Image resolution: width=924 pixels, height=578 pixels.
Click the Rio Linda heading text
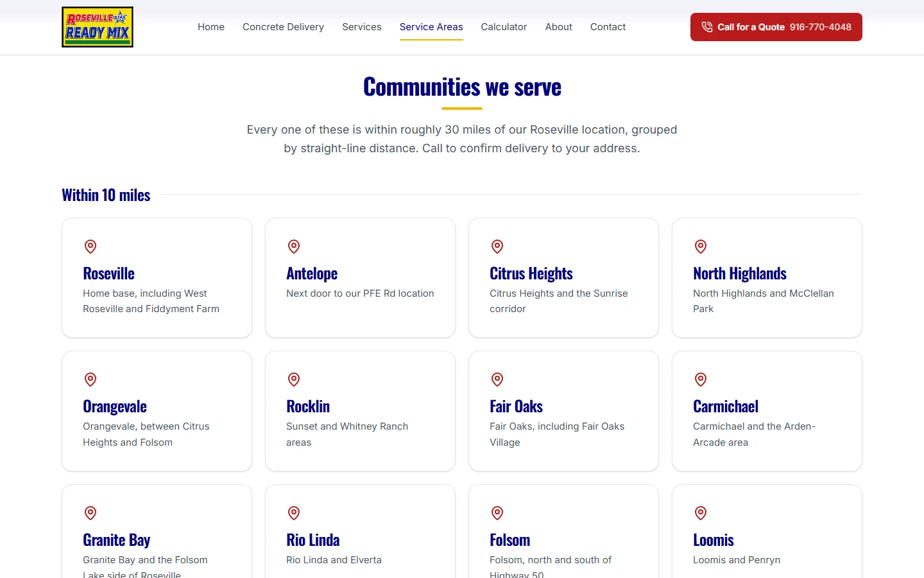pyautogui.click(x=313, y=540)
